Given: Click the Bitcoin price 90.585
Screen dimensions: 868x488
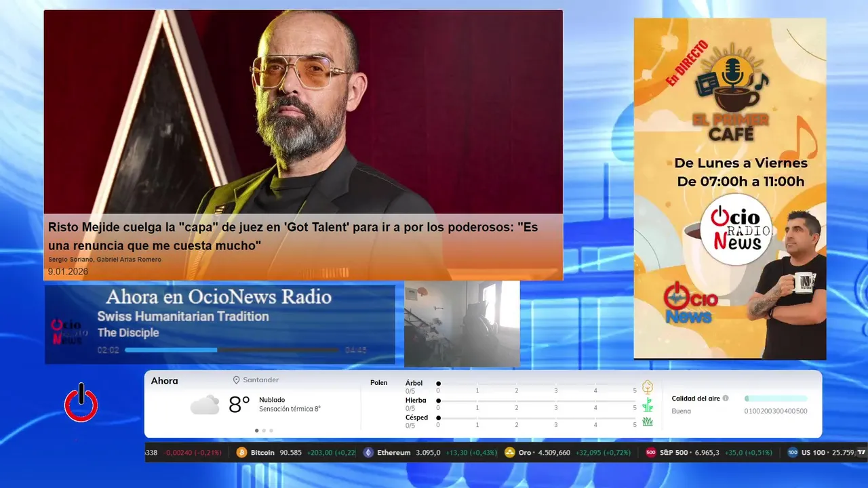Looking at the screenshot, I should click(x=290, y=453).
